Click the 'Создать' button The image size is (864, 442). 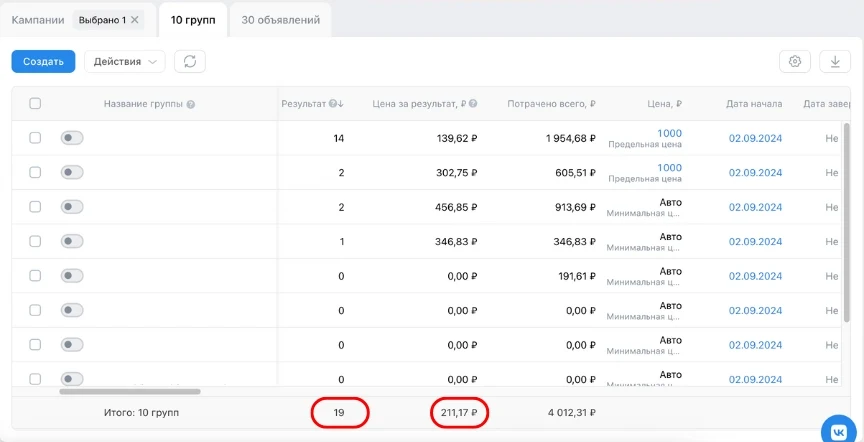click(x=44, y=62)
